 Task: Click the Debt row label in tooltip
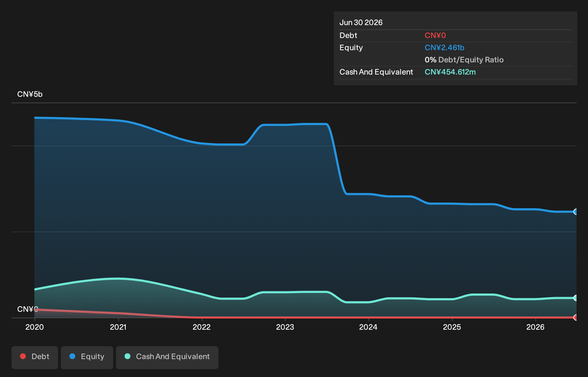(348, 35)
